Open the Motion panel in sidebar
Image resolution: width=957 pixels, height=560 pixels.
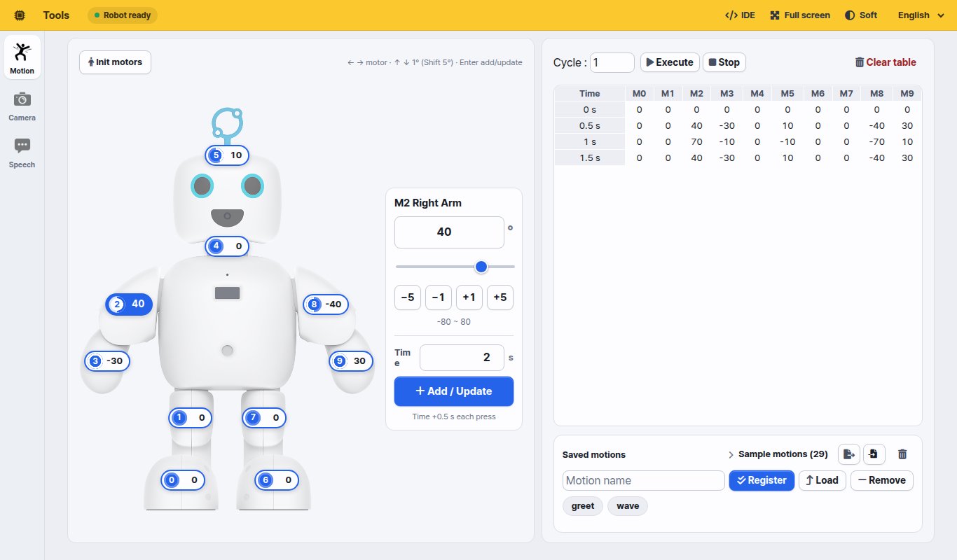(22, 57)
